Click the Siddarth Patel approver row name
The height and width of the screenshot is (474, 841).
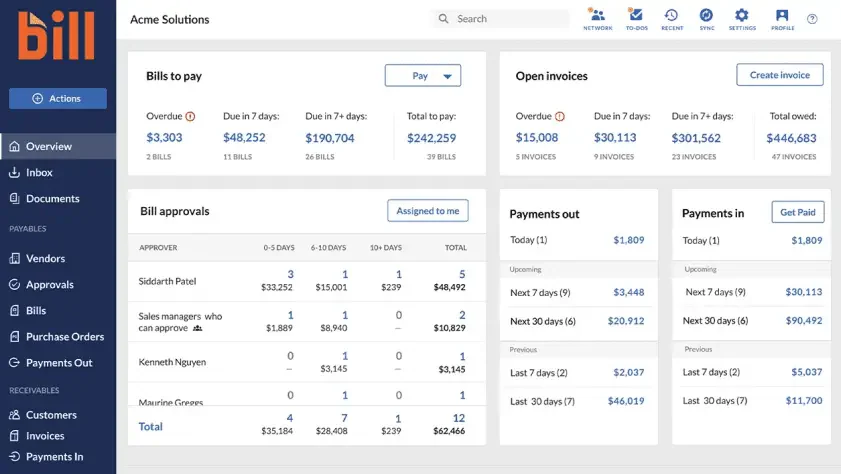pos(167,282)
